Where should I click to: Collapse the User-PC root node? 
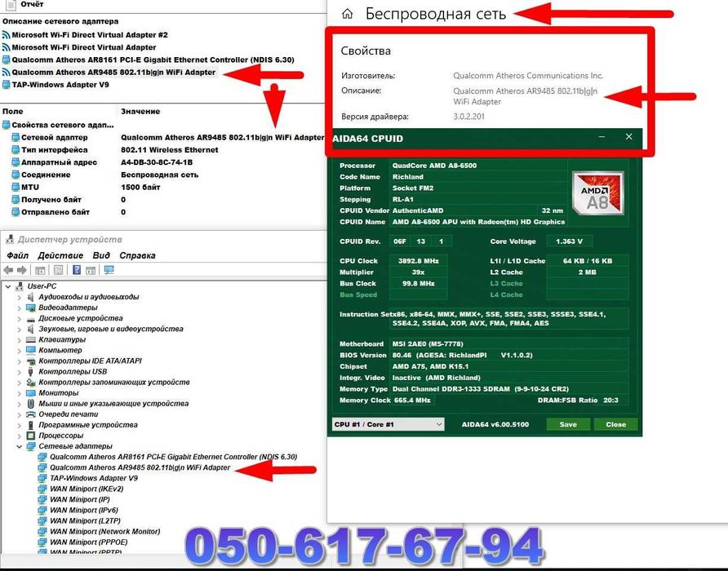pyautogui.click(x=8, y=286)
